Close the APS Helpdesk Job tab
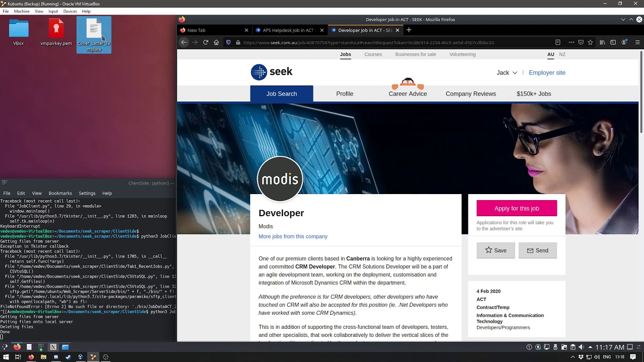 [322, 30]
